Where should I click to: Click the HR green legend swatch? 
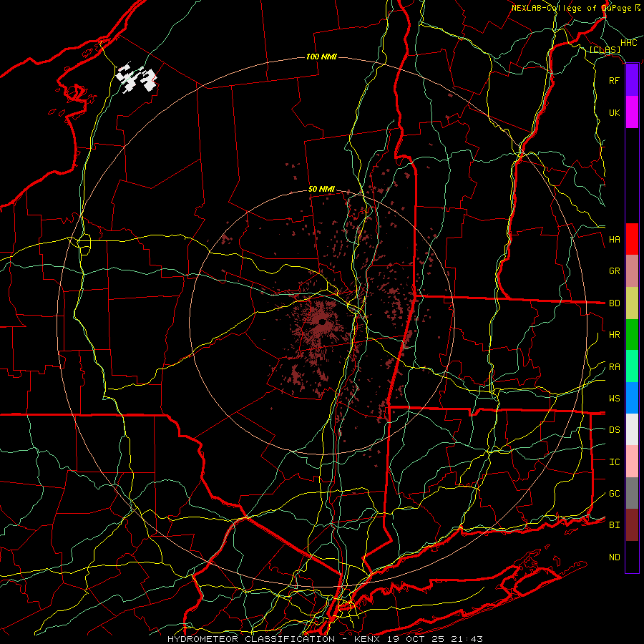pos(632,335)
